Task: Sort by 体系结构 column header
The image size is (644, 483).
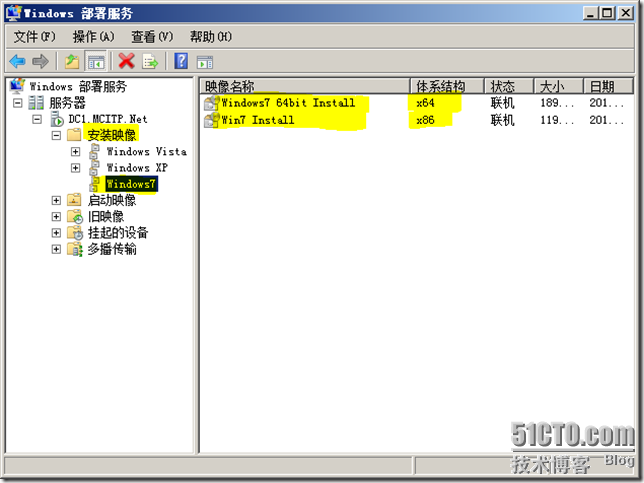Action: tap(447, 86)
